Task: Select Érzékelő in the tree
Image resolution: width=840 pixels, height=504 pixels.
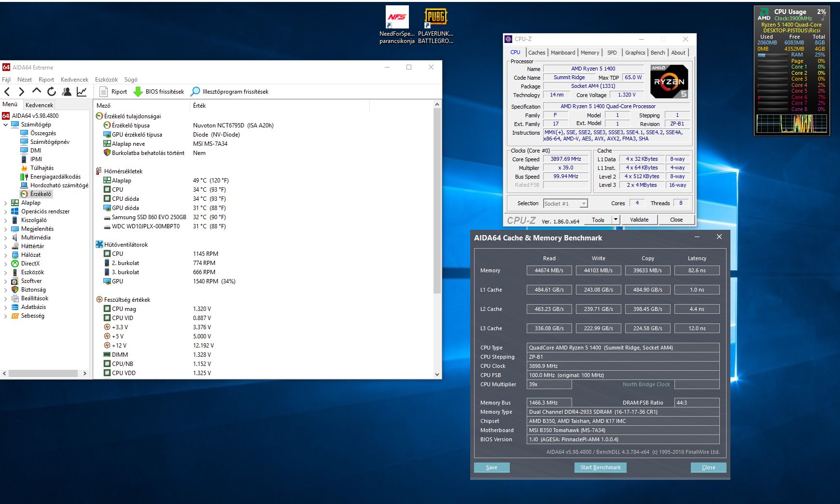Action: coord(36,194)
